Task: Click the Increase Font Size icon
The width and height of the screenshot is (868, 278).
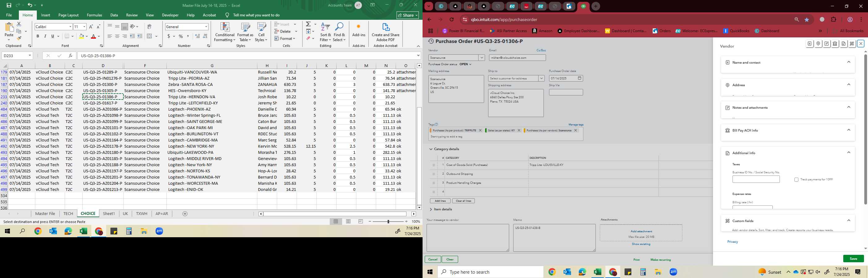Action: coord(91,27)
